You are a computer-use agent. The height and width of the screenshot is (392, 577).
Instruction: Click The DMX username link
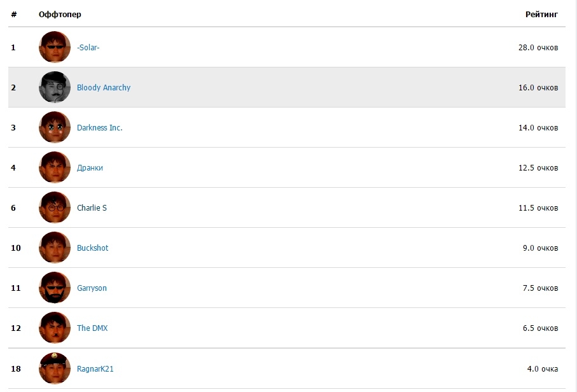[x=92, y=328]
